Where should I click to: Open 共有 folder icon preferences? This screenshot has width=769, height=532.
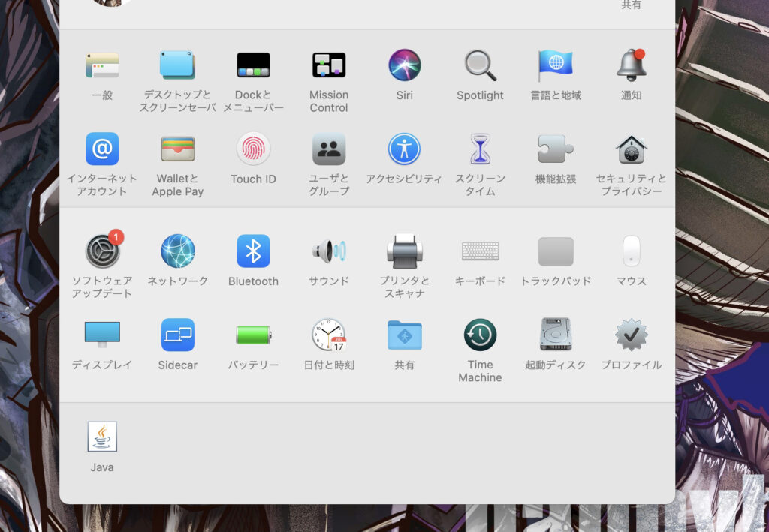click(x=404, y=335)
